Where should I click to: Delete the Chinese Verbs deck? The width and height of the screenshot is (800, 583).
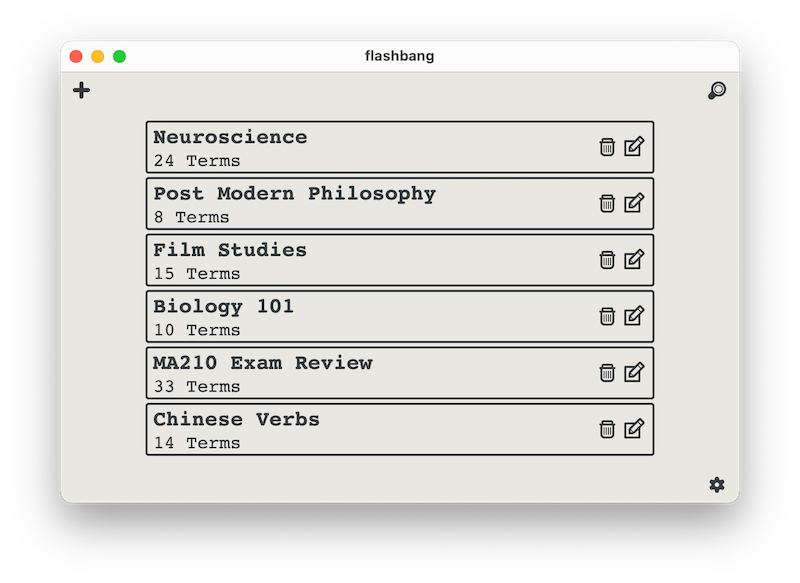pos(607,429)
